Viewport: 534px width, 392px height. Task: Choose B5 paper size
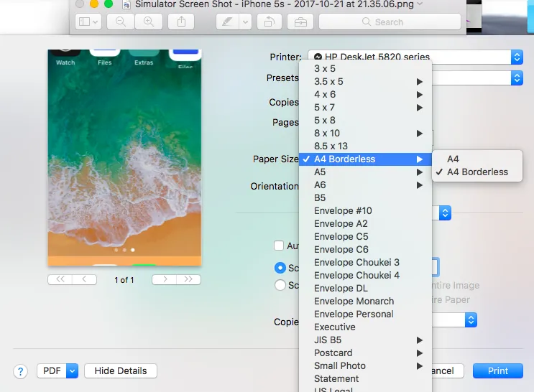point(365,198)
